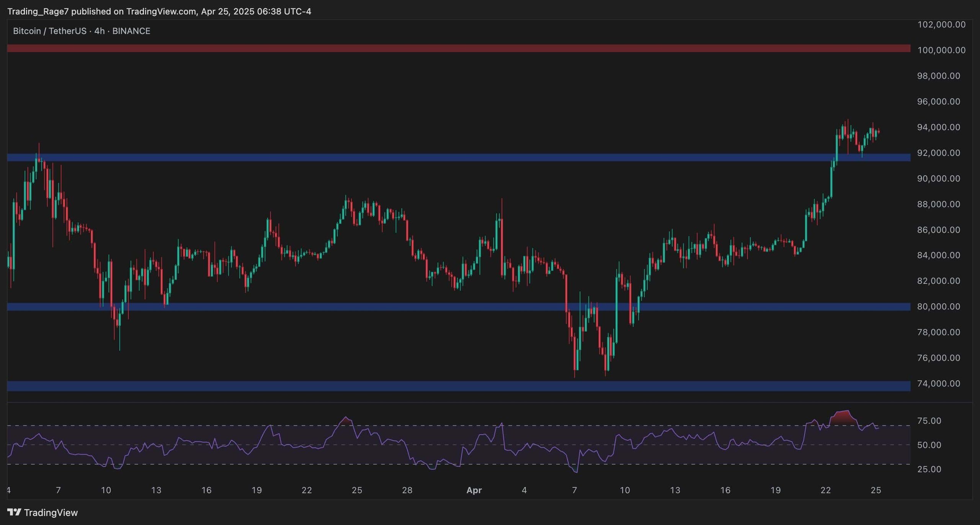Click the 86,000.00 price scale label
980x525 pixels.
938,230
